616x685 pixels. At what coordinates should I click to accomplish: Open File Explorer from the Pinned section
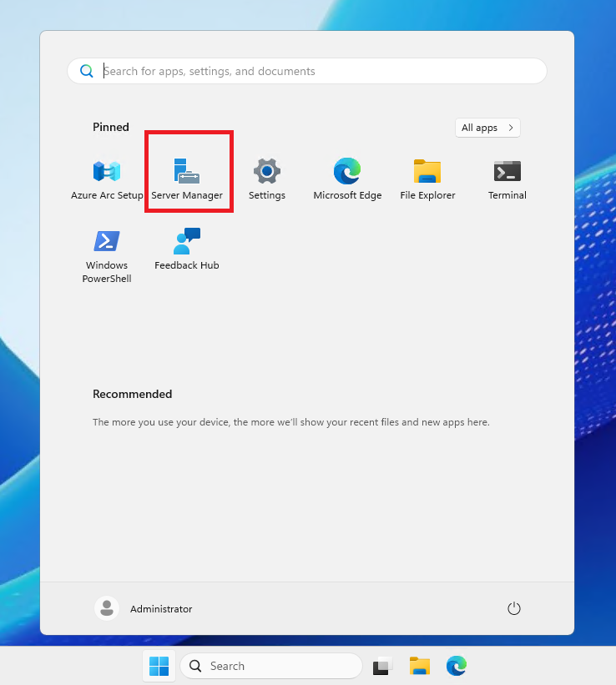427,179
